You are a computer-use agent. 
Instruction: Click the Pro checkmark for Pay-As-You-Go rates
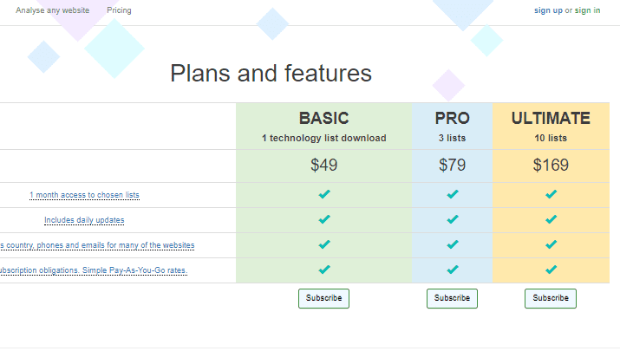(452, 270)
